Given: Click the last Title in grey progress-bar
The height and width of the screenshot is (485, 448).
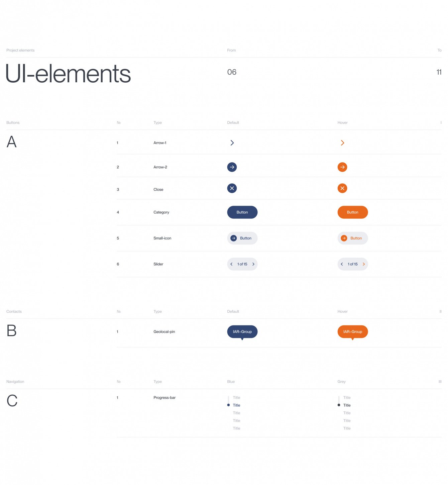Looking at the screenshot, I should pyautogui.click(x=347, y=428).
